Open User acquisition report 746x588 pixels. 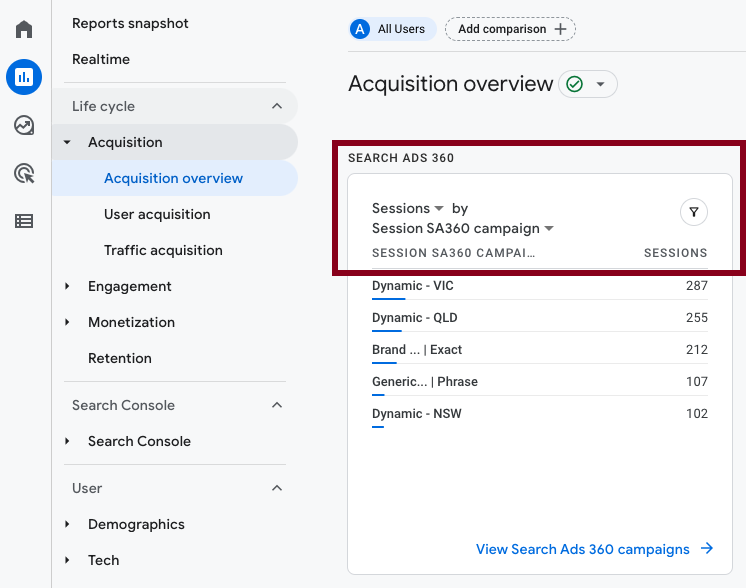(157, 214)
